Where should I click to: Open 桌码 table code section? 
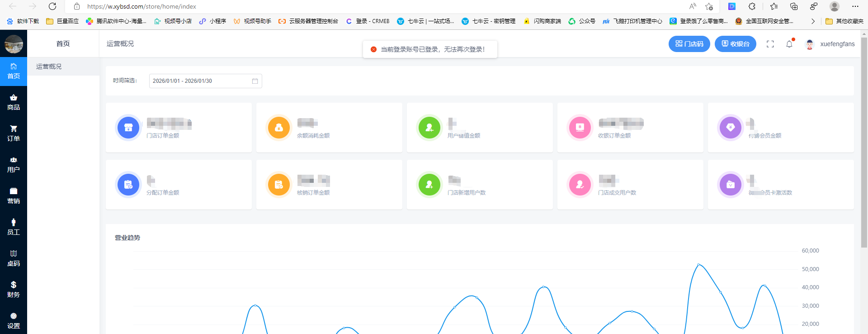(x=14, y=258)
